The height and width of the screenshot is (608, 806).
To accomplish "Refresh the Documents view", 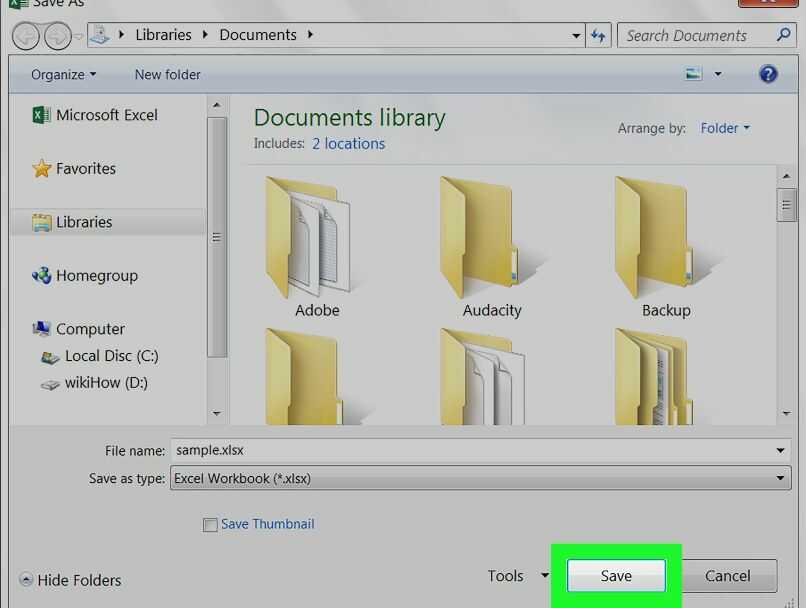I will click(x=598, y=35).
